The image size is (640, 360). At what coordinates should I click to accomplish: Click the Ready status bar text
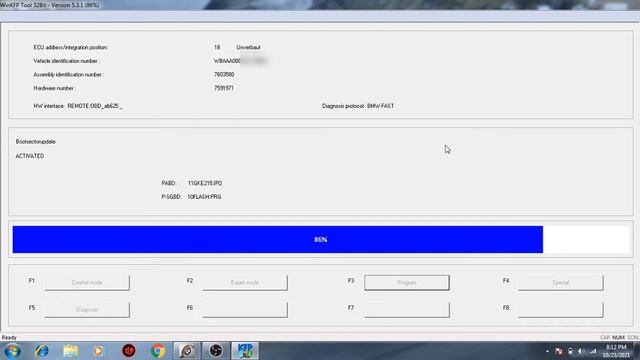click(x=9, y=338)
